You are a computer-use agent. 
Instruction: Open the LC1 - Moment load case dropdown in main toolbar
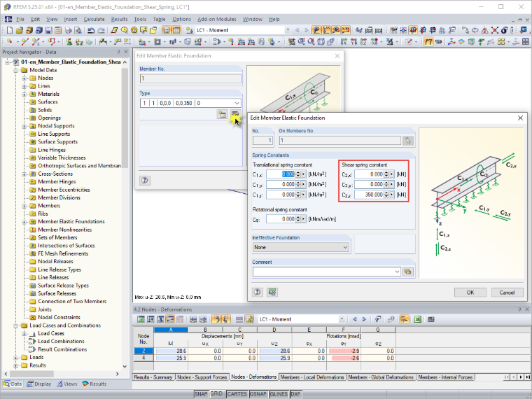[x=288, y=30]
